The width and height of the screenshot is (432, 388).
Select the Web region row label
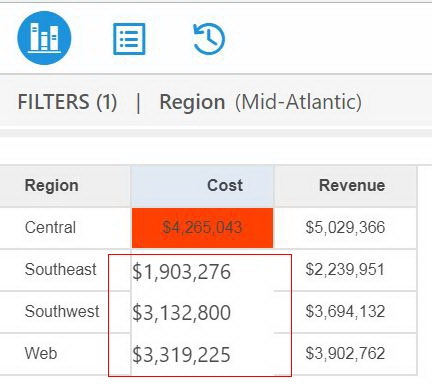point(41,353)
